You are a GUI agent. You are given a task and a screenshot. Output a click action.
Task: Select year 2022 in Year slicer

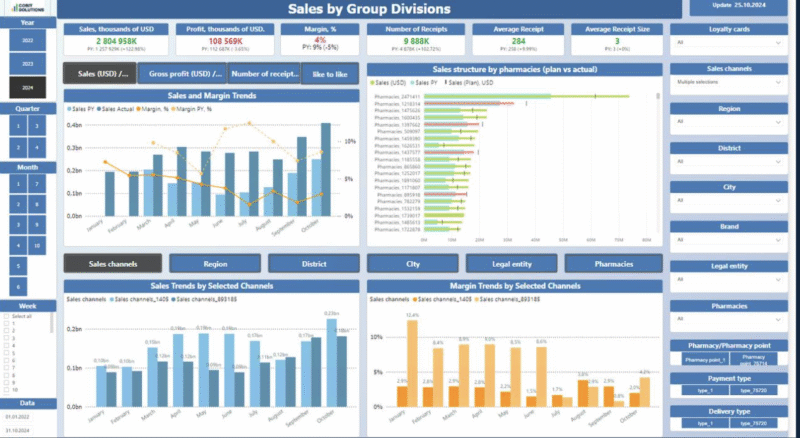pos(27,41)
